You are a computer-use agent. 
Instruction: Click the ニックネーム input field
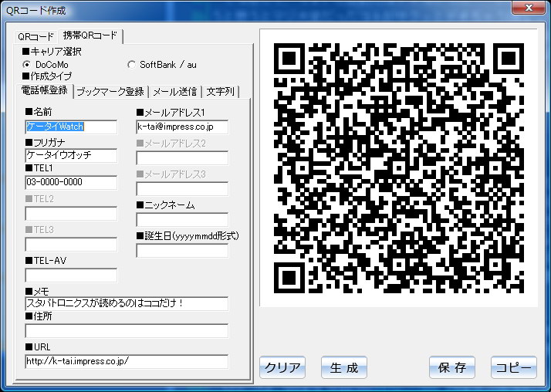click(182, 219)
